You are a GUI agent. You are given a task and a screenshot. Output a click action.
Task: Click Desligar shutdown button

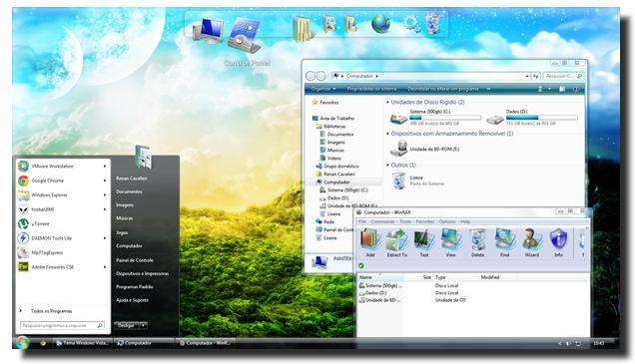tap(127, 325)
